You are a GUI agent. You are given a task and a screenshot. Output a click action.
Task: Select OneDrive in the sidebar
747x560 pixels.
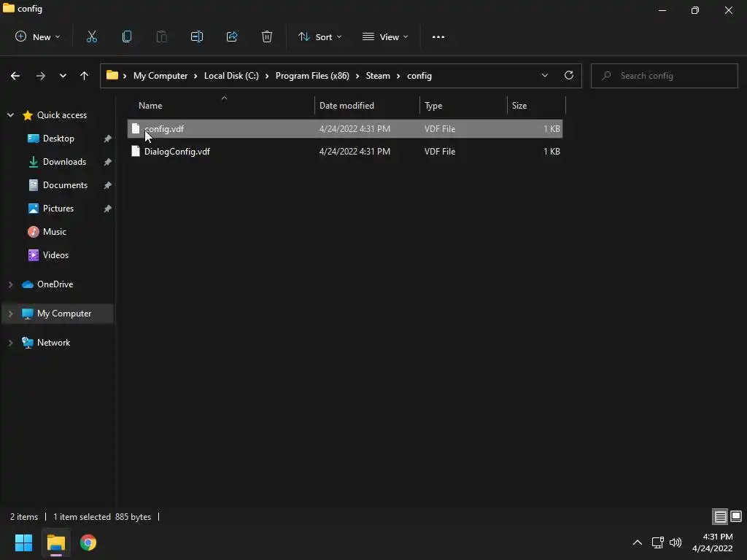pos(55,284)
